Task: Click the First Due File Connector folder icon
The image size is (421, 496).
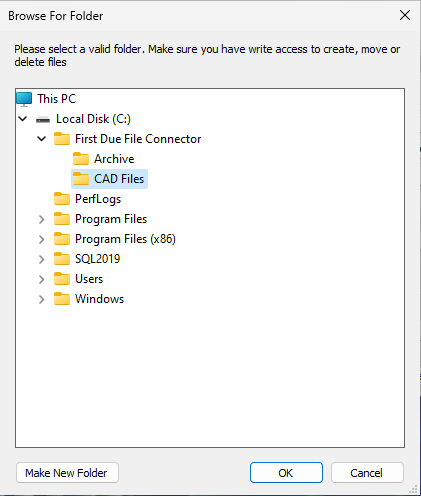Action: 62,139
